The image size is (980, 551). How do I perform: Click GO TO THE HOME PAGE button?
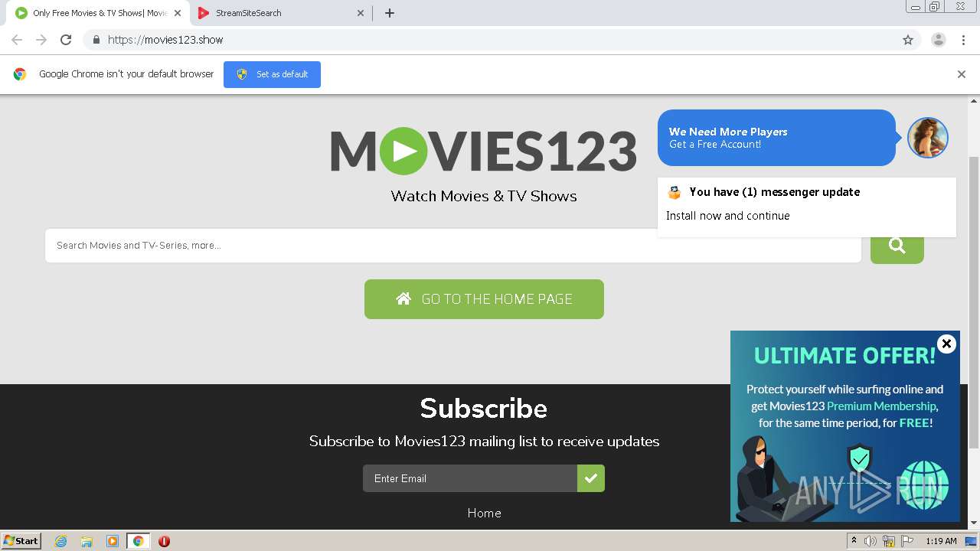pos(484,299)
